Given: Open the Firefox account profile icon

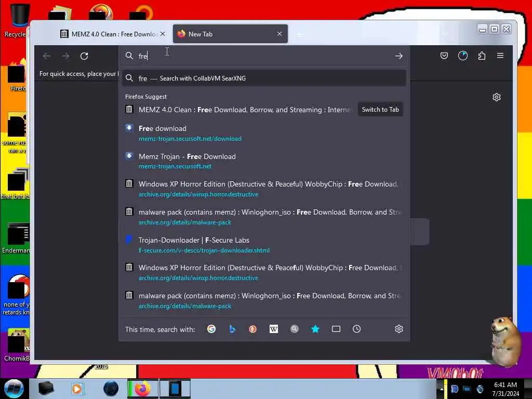Looking at the screenshot, I should (x=463, y=56).
